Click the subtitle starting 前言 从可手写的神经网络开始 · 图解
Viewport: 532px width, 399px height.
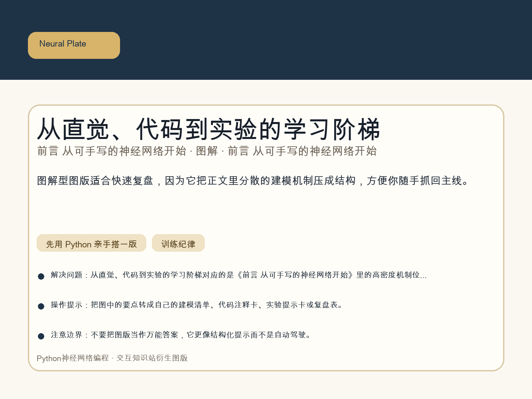[207, 151]
